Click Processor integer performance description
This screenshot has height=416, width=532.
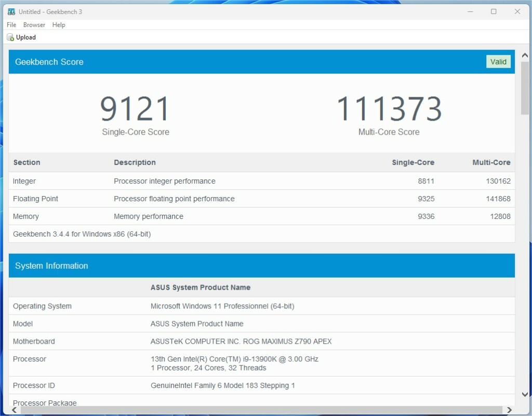coord(165,181)
